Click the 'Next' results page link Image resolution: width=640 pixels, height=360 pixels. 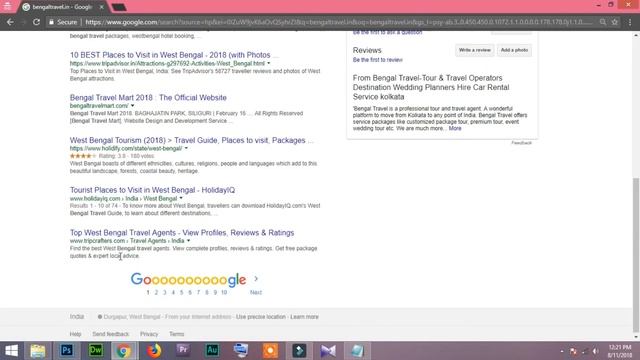tap(256, 292)
